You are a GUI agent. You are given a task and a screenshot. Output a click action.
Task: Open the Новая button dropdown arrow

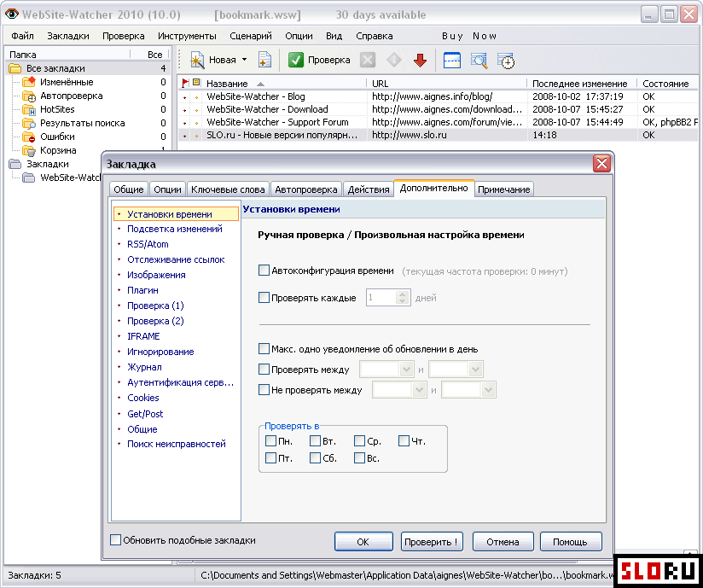(x=244, y=61)
